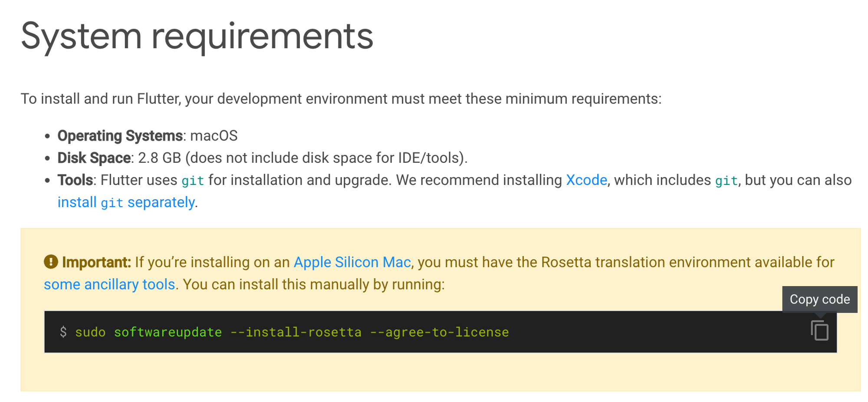Follow the 'install git separately' link
Image resolution: width=868 pixels, height=402 pixels.
click(126, 202)
